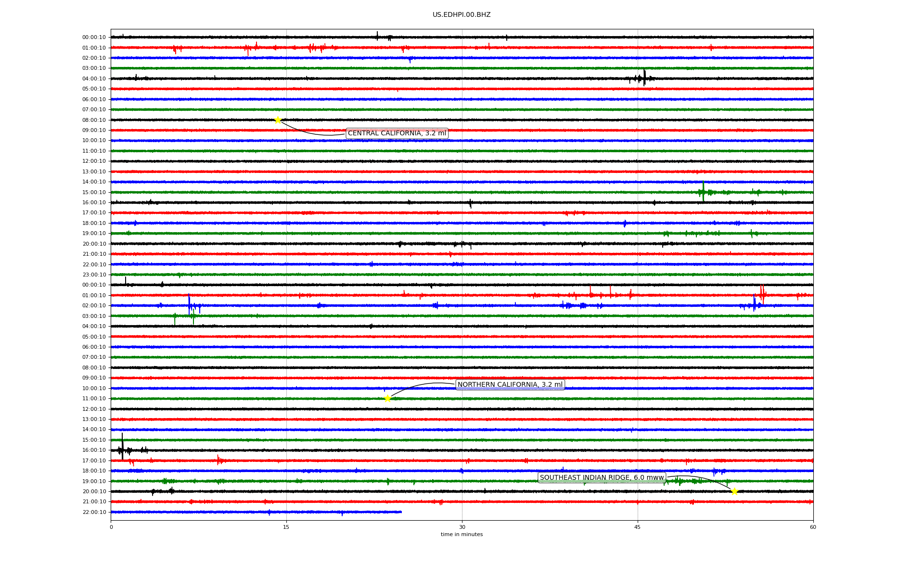
Task: Click the 0 tick on x-axis
Action: (111, 527)
